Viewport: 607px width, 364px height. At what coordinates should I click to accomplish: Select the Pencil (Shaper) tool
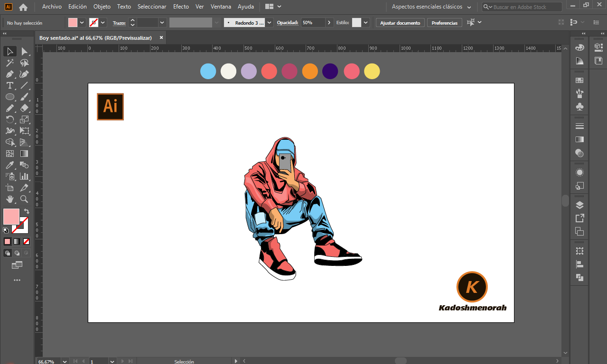pyautogui.click(x=10, y=108)
